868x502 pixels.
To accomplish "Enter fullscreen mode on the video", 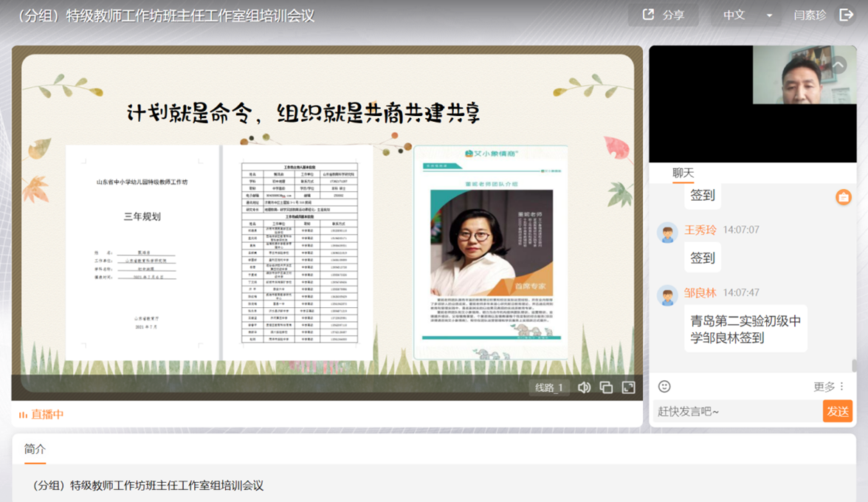I will [628, 388].
